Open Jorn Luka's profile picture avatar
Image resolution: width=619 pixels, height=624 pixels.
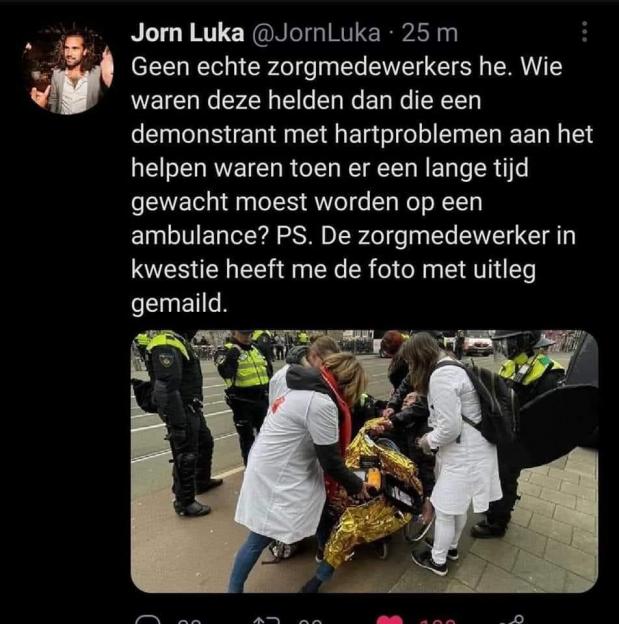[68, 68]
